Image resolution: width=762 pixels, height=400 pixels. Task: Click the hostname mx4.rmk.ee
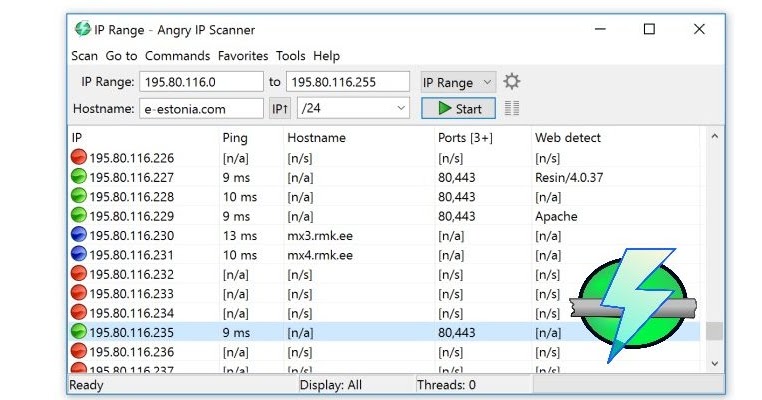[x=320, y=255]
